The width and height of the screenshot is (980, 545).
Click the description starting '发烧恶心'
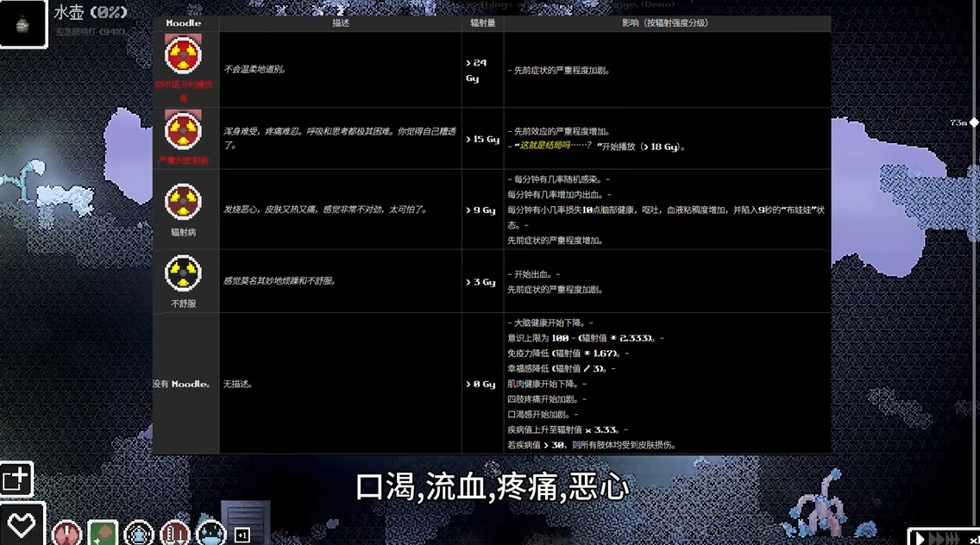click(x=325, y=210)
